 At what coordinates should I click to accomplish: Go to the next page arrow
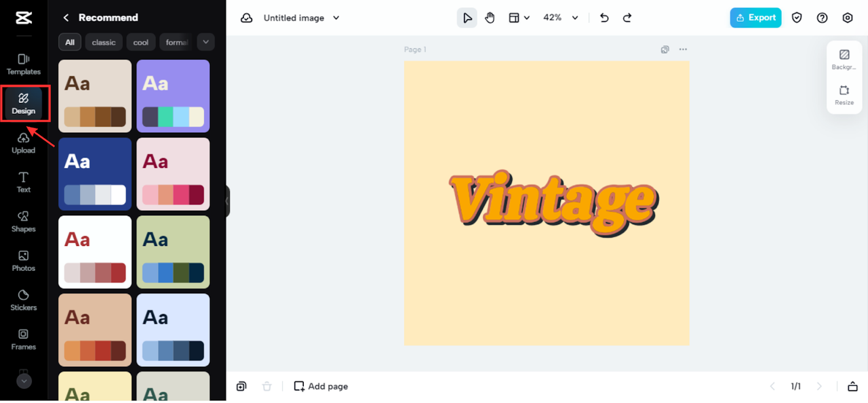(819, 386)
